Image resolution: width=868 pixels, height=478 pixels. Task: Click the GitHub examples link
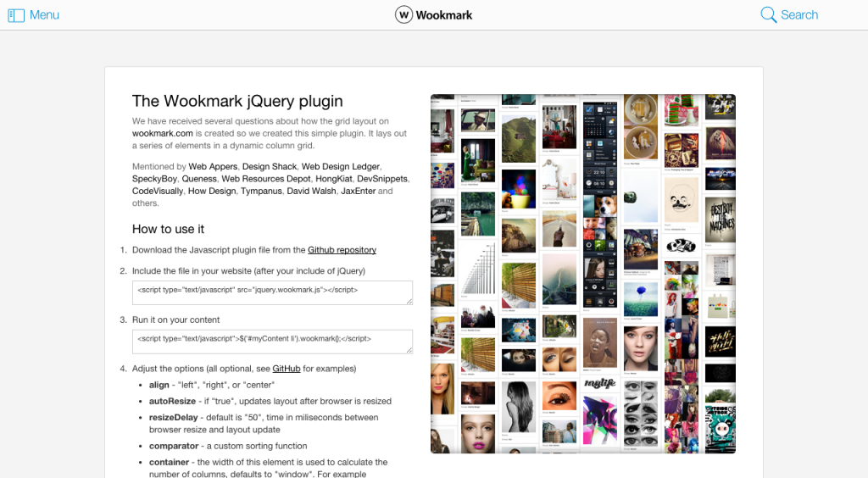click(287, 369)
